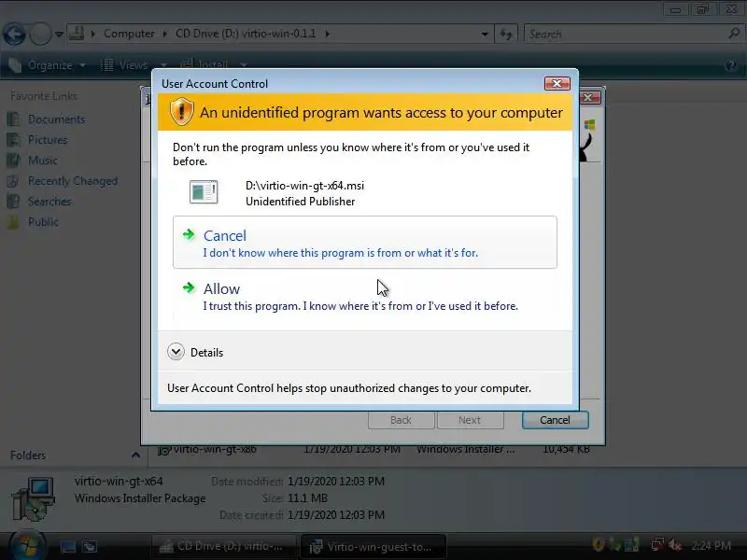Click the UAC warning shield icon
The height and width of the screenshot is (560, 747).
coord(181,112)
